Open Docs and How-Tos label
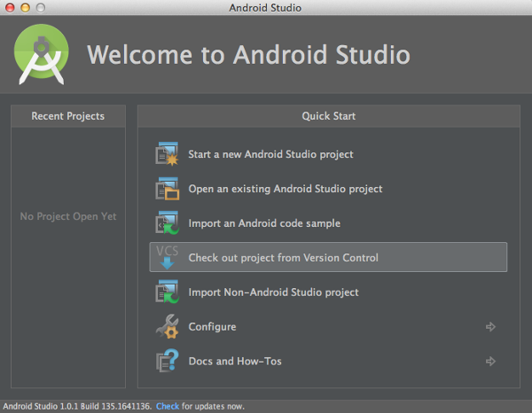This screenshot has width=532, height=413. click(235, 361)
